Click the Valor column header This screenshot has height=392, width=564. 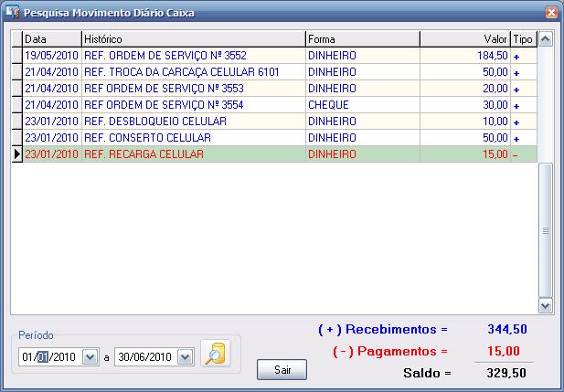464,39
